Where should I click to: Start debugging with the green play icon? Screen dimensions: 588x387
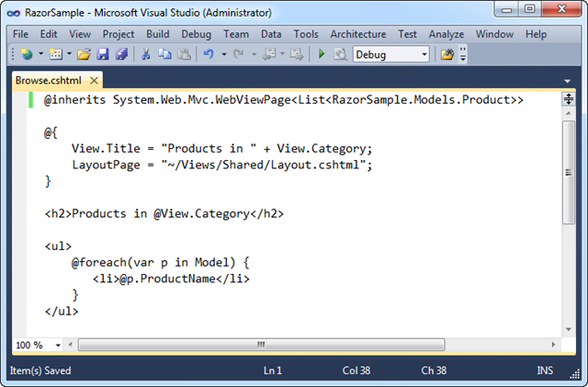pyautogui.click(x=322, y=54)
